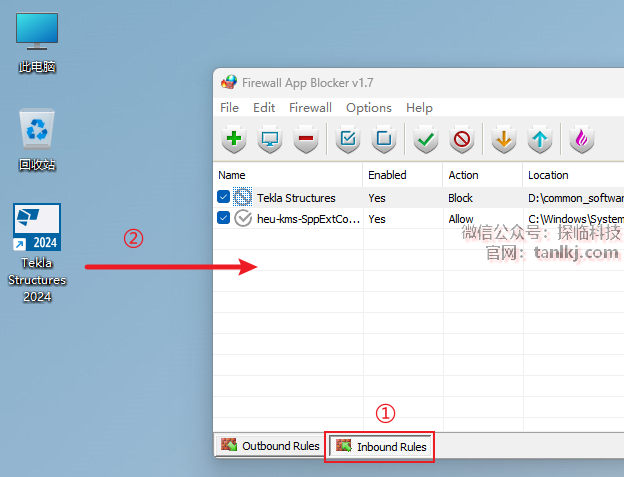Click Yes in the heu-kms-SppExtCo row
This screenshot has width=624, height=477.
coord(377,219)
